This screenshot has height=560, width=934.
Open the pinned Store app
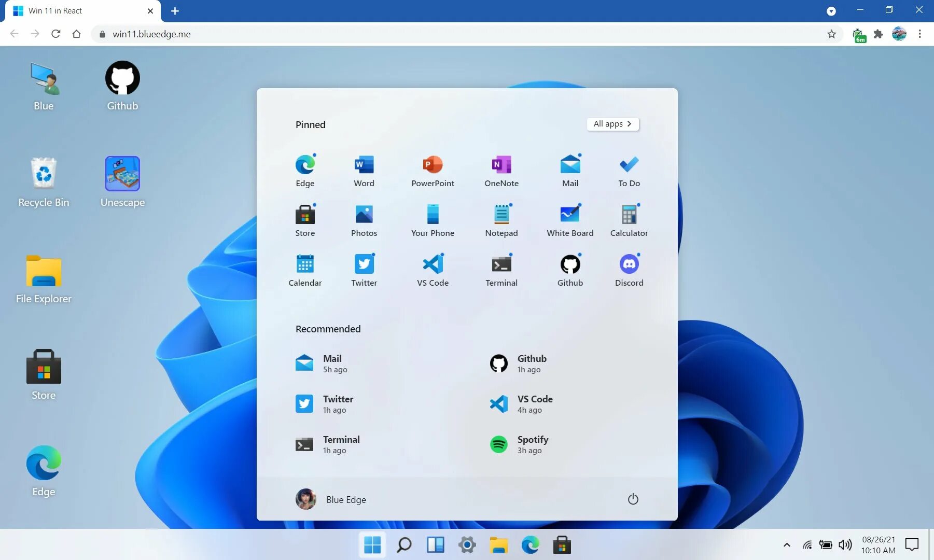pos(305,221)
